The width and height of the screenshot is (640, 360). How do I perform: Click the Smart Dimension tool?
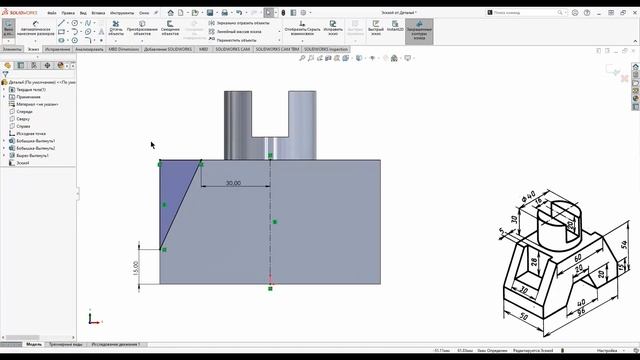click(36, 29)
